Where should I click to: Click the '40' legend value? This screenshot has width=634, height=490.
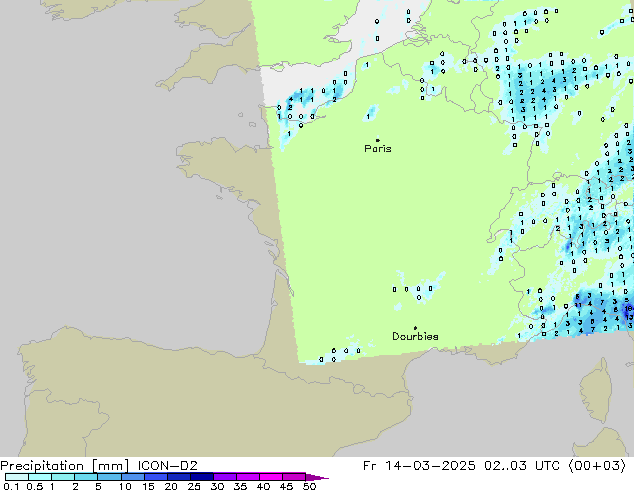point(263,486)
